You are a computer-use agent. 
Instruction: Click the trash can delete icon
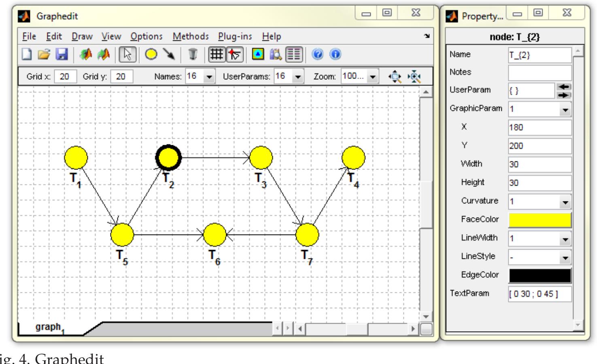click(193, 54)
